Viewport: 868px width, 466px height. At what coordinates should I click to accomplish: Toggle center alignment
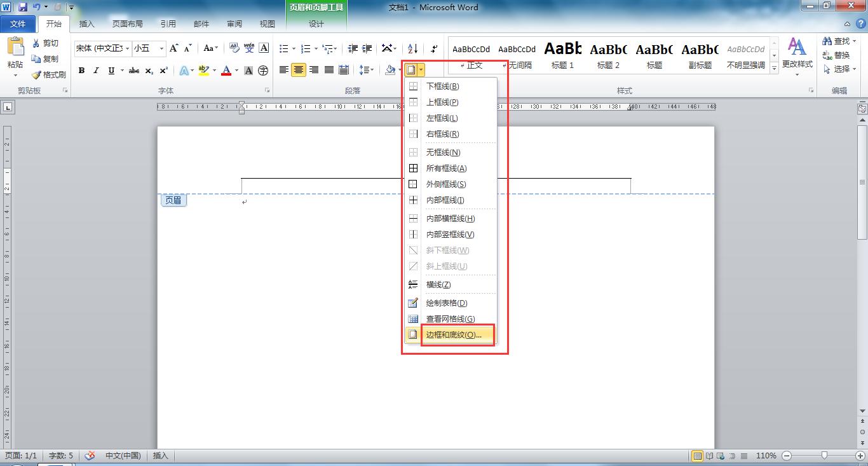pyautogui.click(x=299, y=70)
